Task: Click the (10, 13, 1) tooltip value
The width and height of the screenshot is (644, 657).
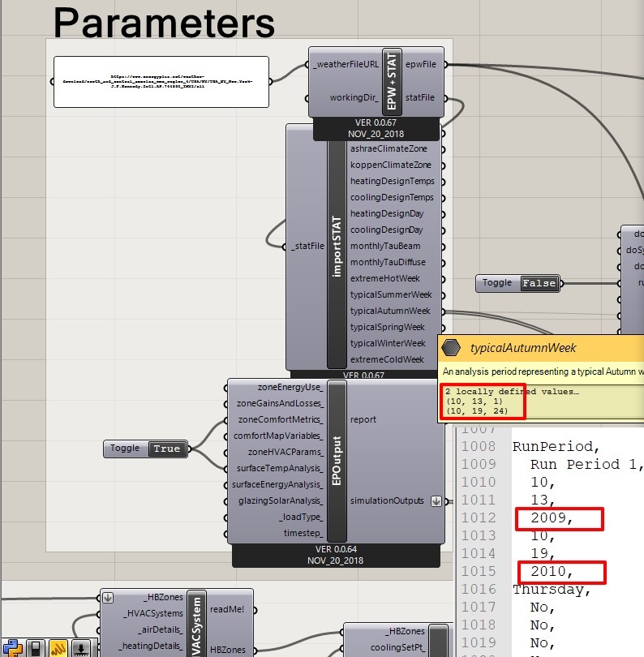Action: pos(474,401)
